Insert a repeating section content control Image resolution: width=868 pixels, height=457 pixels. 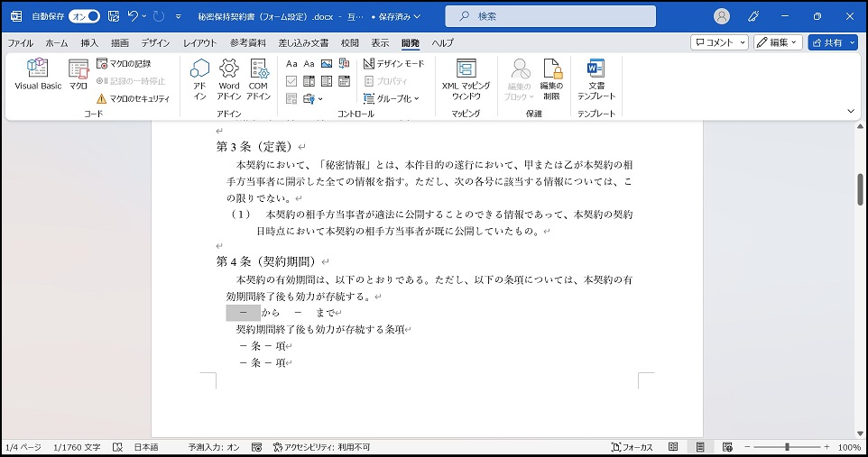pyautogui.click(x=291, y=98)
